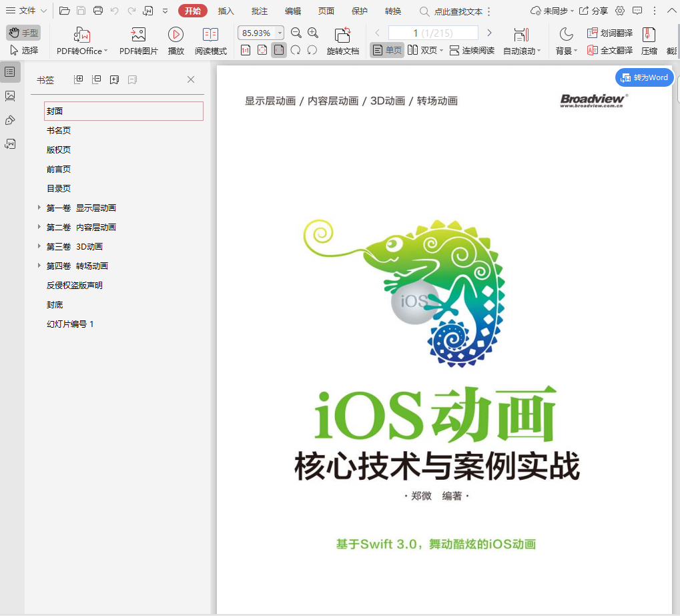This screenshot has width=680, height=616.
Task: Start slideshow with the 播放 button
Action: pyautogui.click(x=176, y=35)
